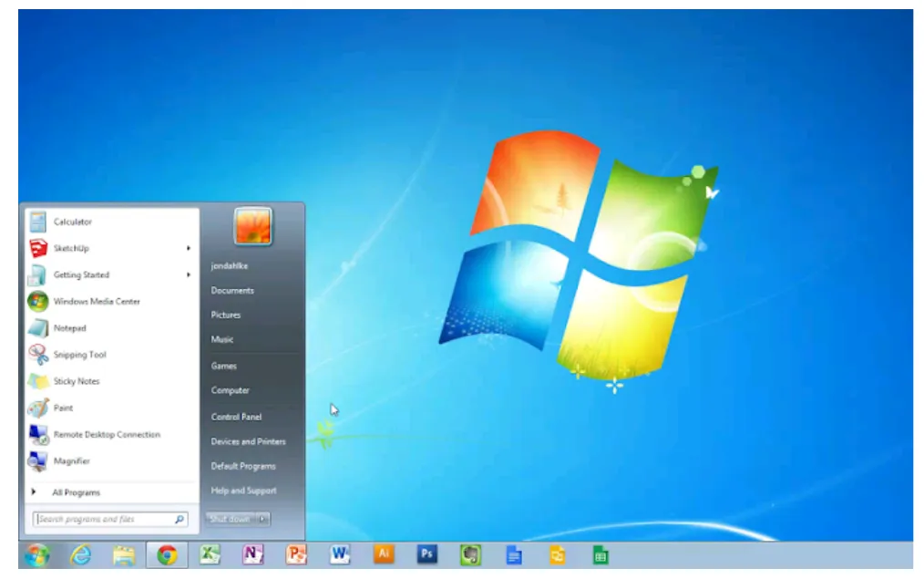Open Documents from the Start menu
This screenshot has height=579, width=924.
[232, 291]
